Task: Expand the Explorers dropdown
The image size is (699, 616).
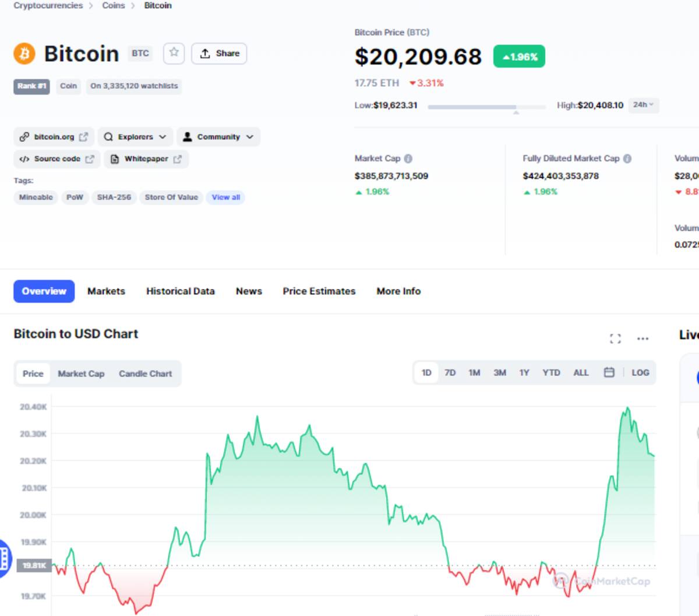Action: (x=135, y=137)
